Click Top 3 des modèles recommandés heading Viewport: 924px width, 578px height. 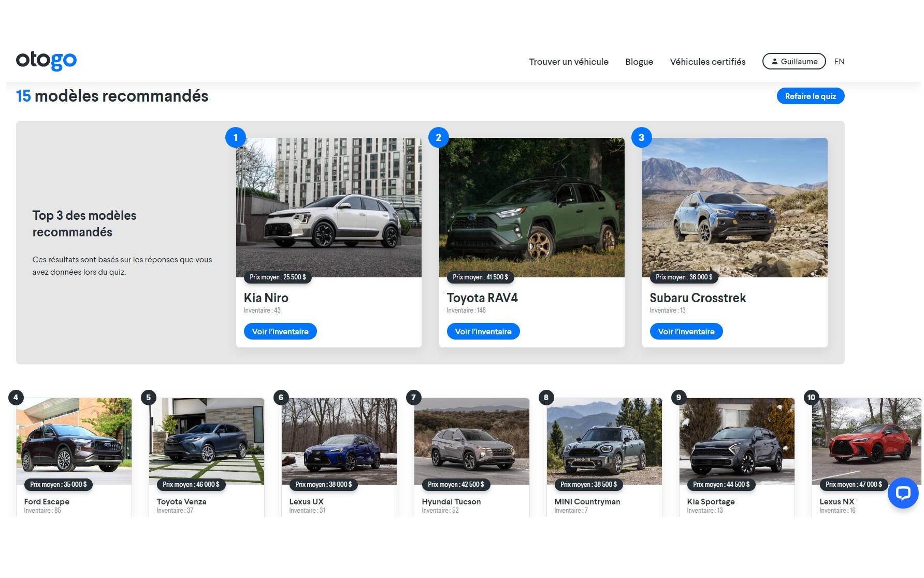tap(84, 224)
